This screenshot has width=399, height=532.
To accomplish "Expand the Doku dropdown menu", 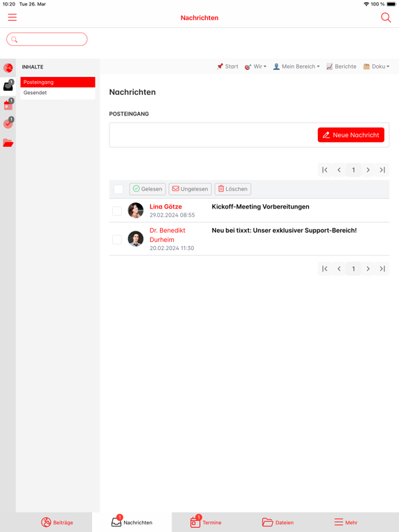I will tap(376, 66).
